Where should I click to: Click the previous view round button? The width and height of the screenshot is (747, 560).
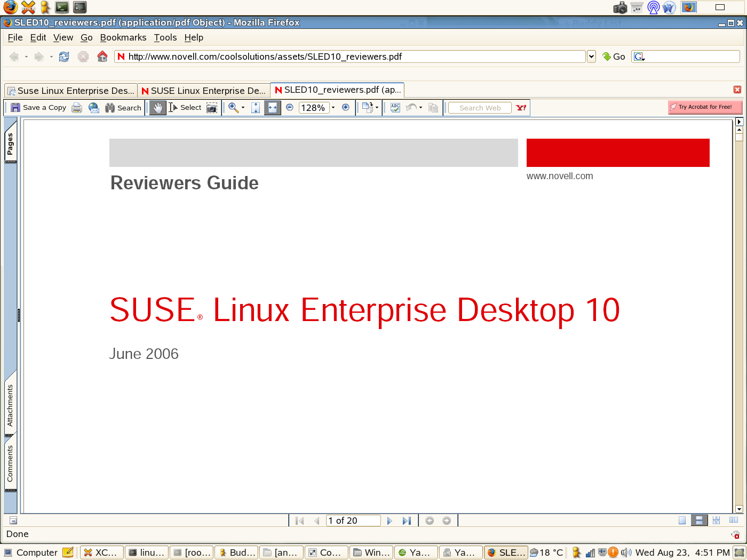[x=430, y=521]
